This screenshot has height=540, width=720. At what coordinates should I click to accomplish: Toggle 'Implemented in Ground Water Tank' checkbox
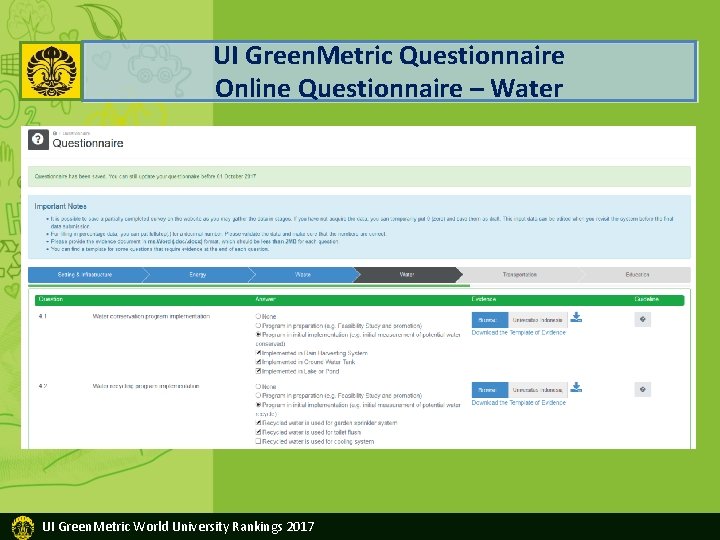click(x=258, y=362)
